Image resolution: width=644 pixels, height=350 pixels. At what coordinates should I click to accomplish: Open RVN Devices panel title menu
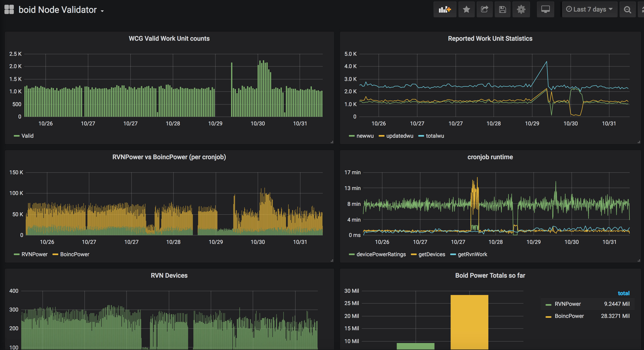(169, 275)
